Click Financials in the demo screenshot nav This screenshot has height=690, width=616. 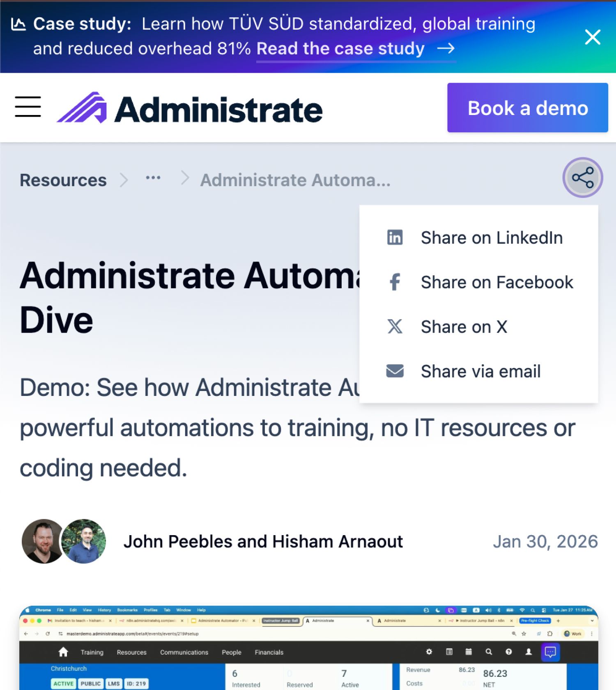269,652
